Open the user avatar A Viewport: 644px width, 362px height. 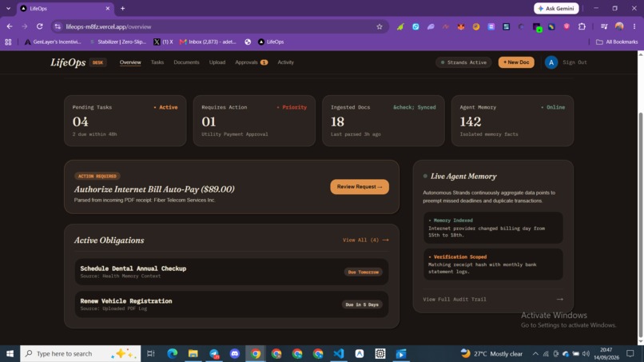pyautogui.click(x=551, y=62)
